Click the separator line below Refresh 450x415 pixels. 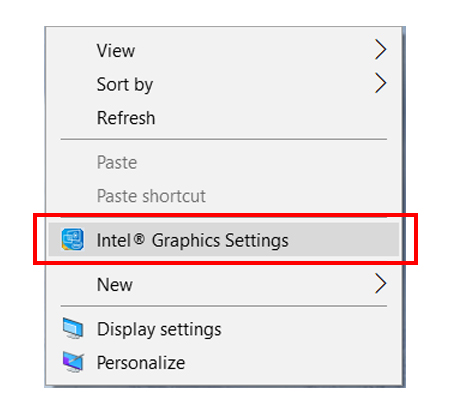coord(224,139)
